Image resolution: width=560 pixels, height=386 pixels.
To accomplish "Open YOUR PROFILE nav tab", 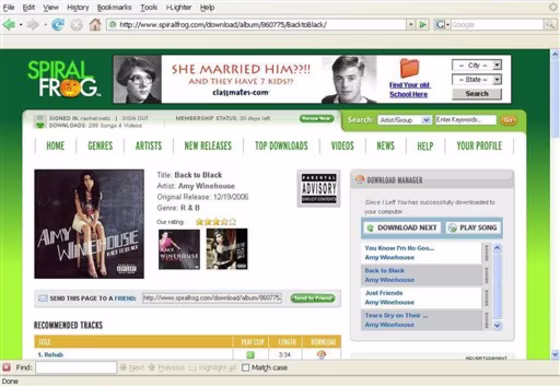I will (x=479, y=146).
